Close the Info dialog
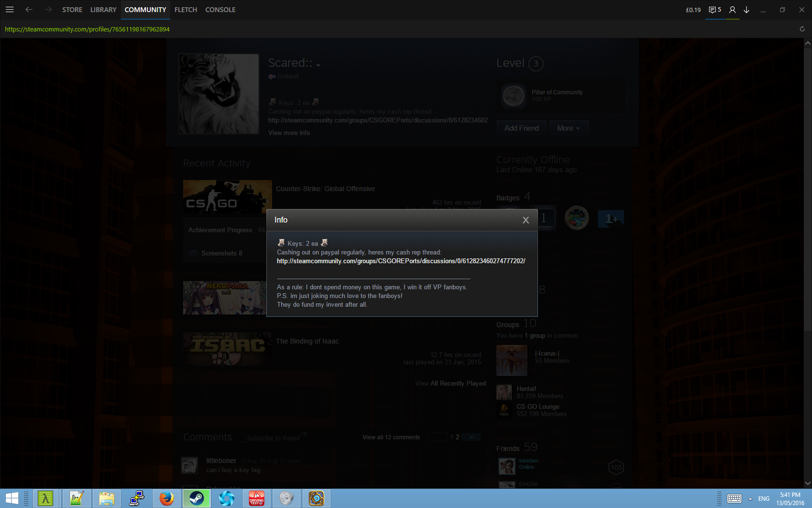 (x=525, y=220)
